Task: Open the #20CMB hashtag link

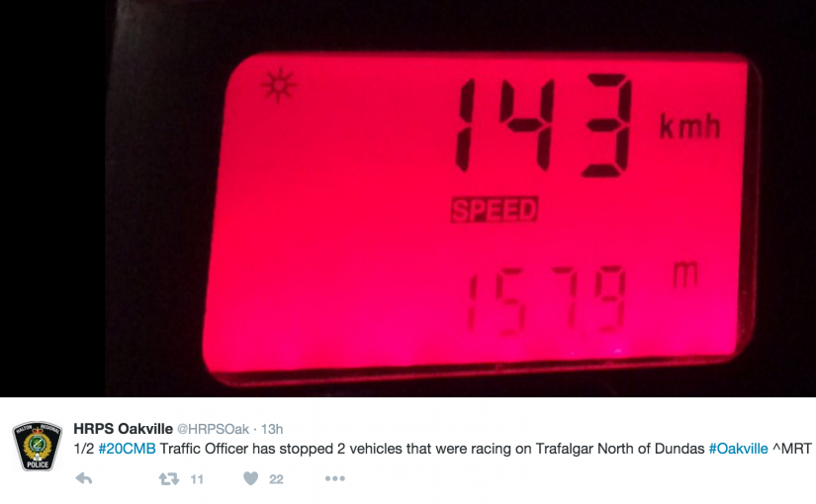Action: click(x=127, y=449)
